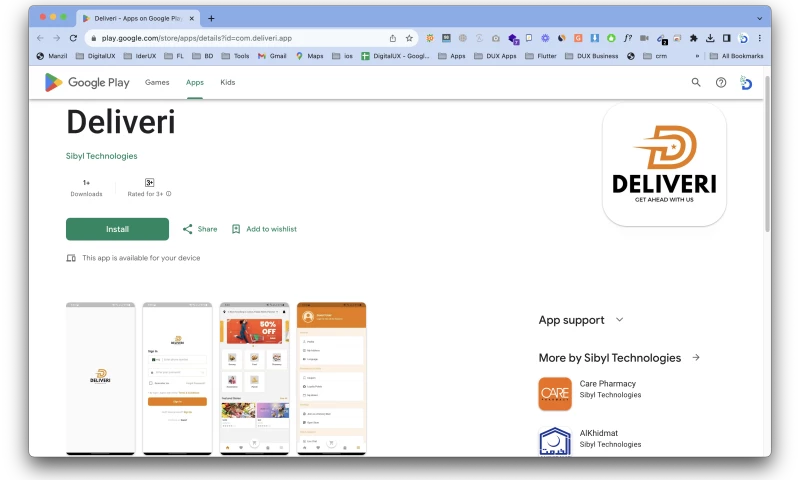Open More by Sibyl Technologies arrow
This screenshot has width=800, height=480.
coord(696,358)
